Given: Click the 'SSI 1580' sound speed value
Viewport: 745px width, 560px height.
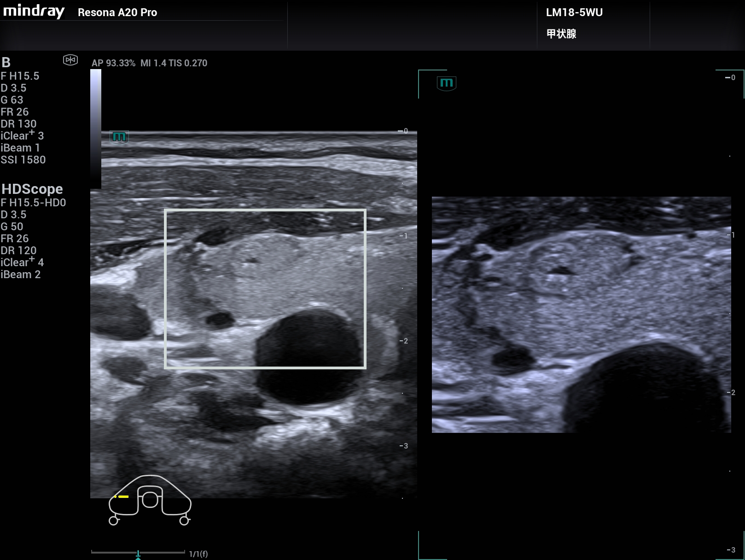Looking at the screenshot, I should (23, 160).
